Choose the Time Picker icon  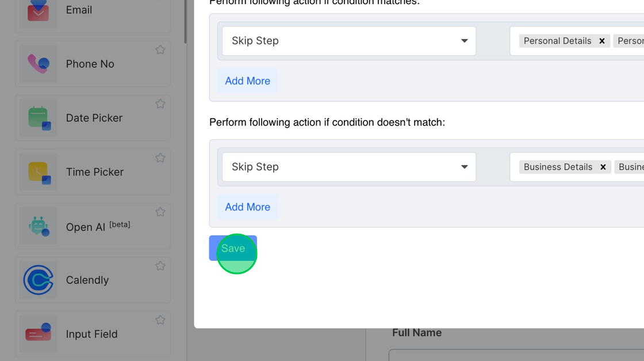38,172
